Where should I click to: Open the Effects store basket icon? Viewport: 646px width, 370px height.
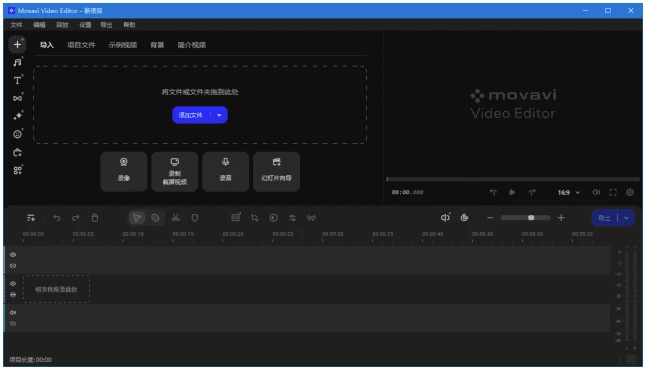(x=17, y=152)
